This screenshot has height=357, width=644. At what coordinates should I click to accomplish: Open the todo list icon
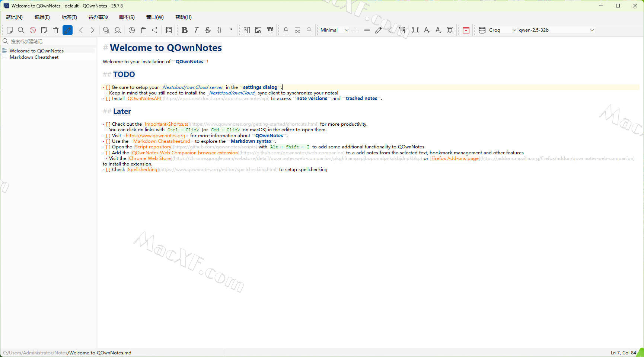[x=169, y=30]
